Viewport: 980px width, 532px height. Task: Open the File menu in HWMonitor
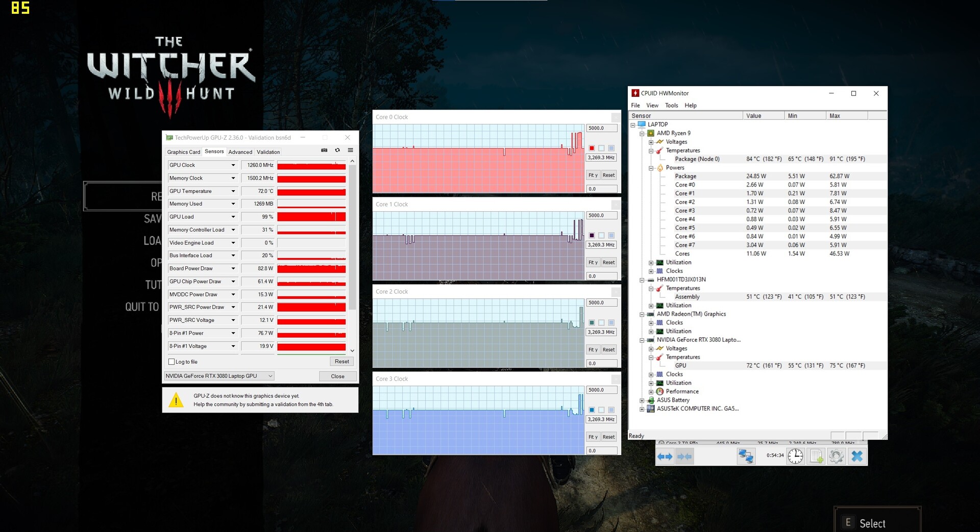(x=635, y=106)
